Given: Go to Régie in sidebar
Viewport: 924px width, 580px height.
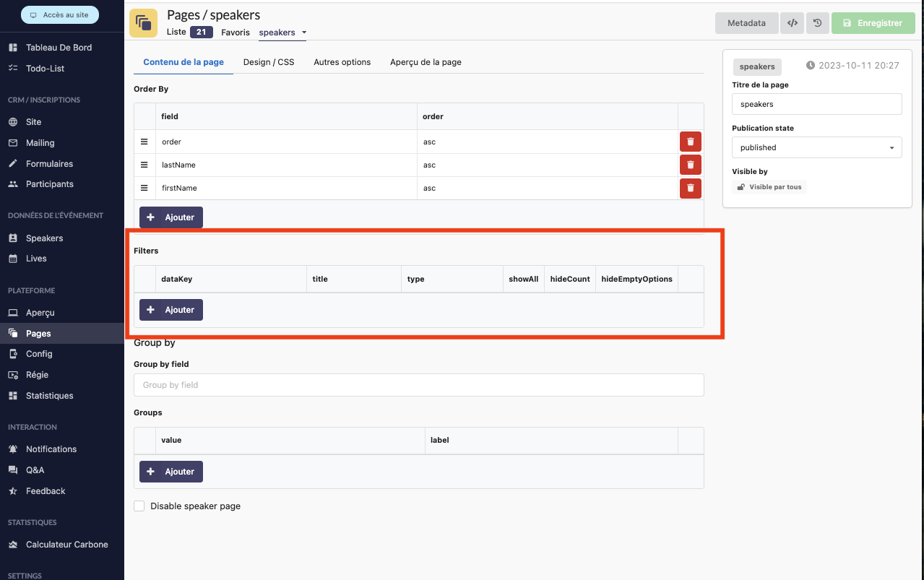Looking at the screenshot, I should (37, 375).
